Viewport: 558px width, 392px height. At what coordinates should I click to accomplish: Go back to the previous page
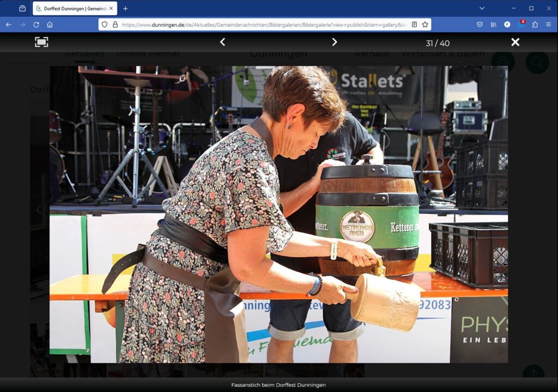coord(8,25)
